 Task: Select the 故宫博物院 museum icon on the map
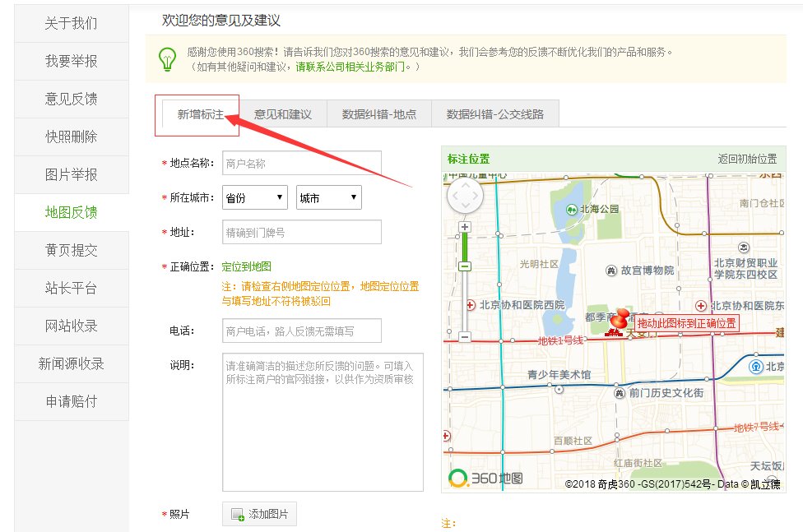(611, 271)
